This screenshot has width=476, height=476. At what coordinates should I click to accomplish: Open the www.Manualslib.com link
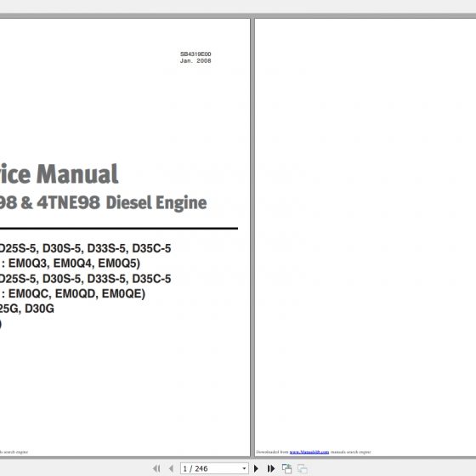pyautogui.click(x=309, y=452)
